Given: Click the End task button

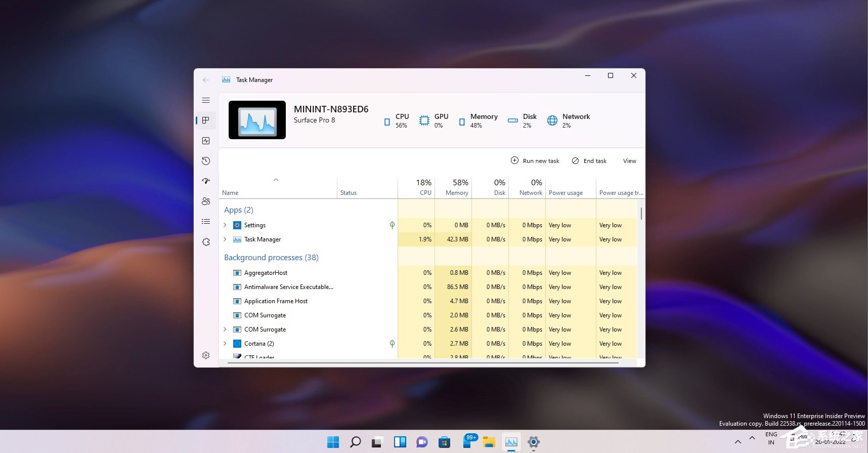Looking at the screenshot, I should tap(589, 161).
